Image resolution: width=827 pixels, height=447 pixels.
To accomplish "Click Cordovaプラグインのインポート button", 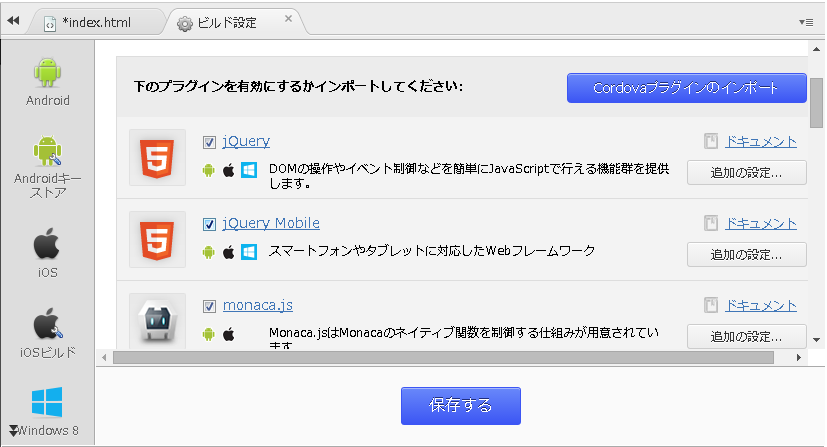I will point(687,88).
